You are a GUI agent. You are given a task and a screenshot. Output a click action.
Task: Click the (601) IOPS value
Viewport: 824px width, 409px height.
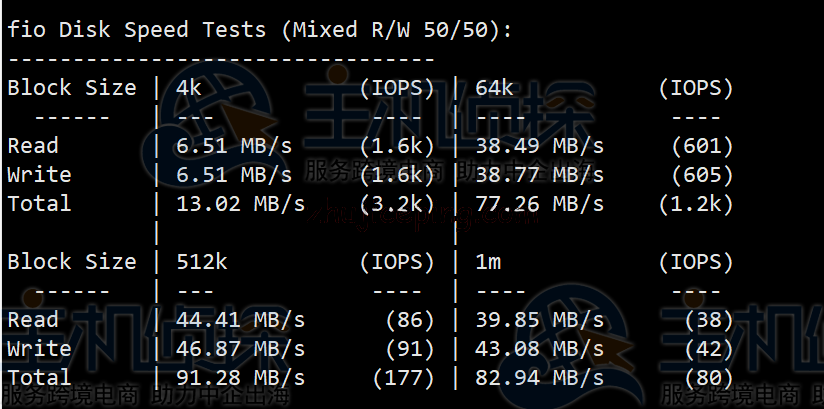click(x=703, y=146)
